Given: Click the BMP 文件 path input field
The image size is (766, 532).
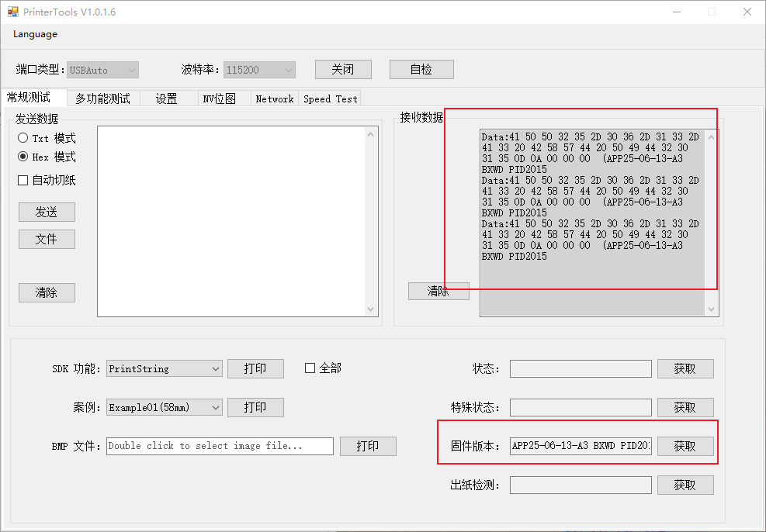Looking at the screenshot, I should (220, 446).
